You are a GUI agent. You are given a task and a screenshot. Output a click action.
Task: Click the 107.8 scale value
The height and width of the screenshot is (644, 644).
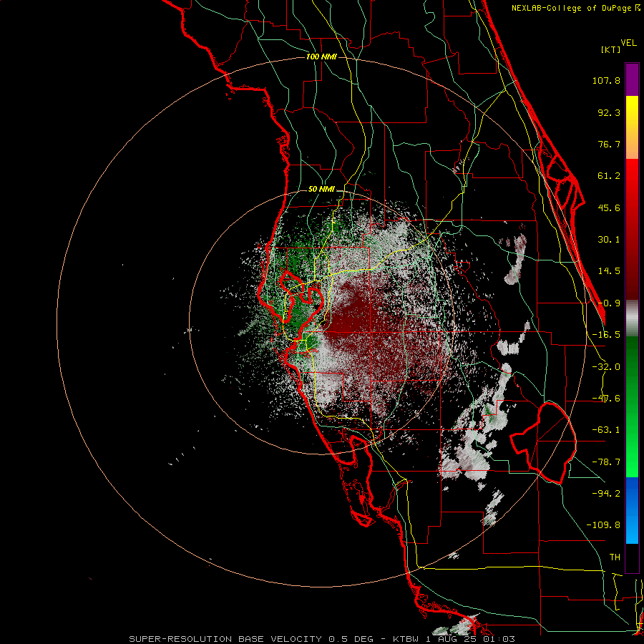(x=606, y=80)
